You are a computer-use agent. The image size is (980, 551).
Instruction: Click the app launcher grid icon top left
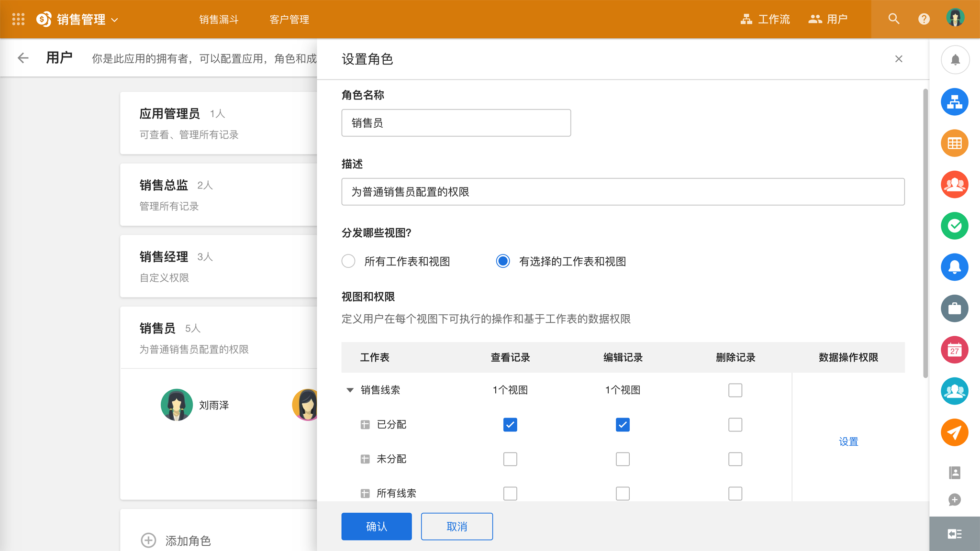point(18,19)
